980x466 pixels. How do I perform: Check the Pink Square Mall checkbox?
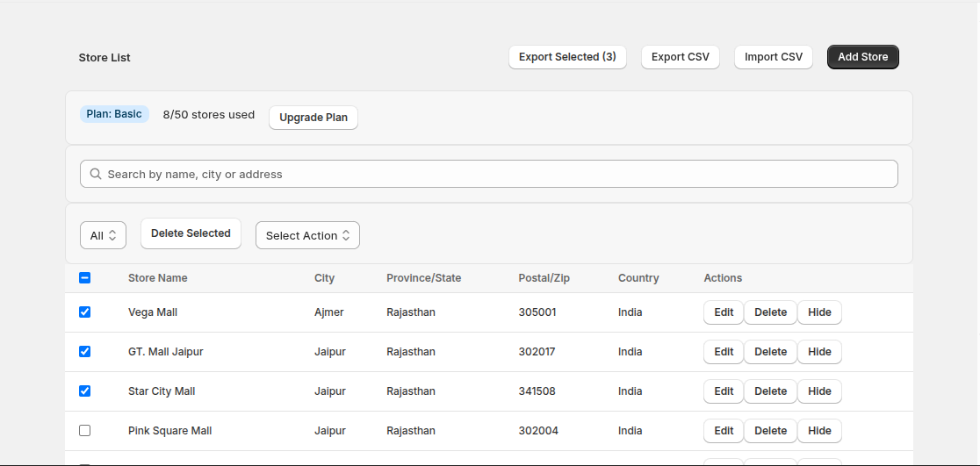[85, 430]
